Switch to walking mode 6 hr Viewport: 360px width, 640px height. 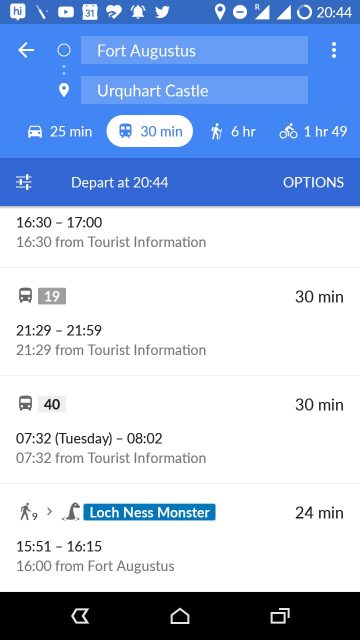(x=233, y=131)
